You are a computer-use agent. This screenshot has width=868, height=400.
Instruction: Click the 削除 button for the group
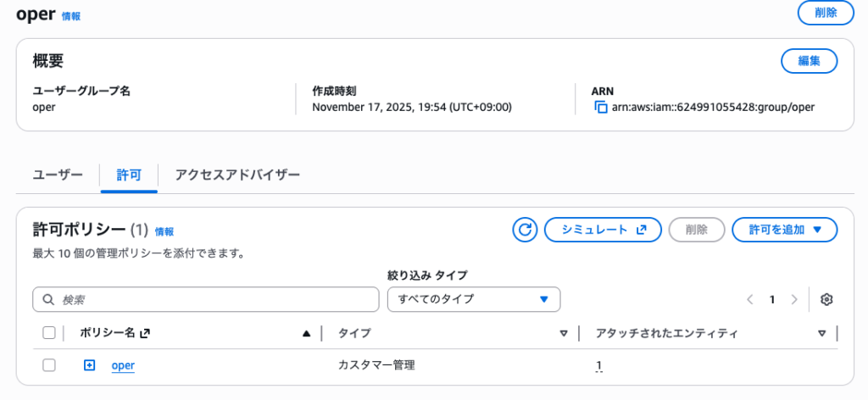point(826,13)
